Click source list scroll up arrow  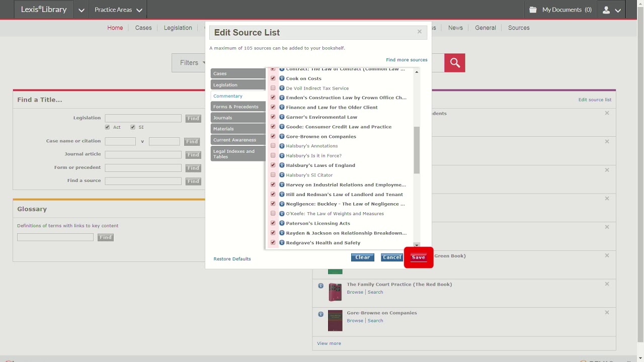click(x=417, y=72)
